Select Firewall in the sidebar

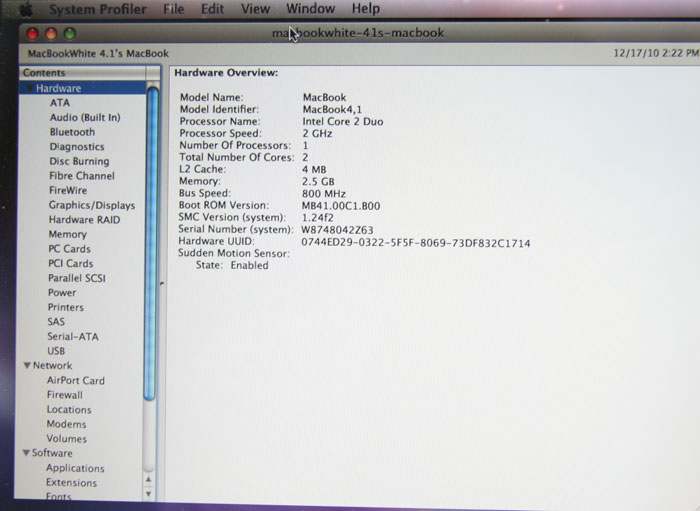coord(65,395)
